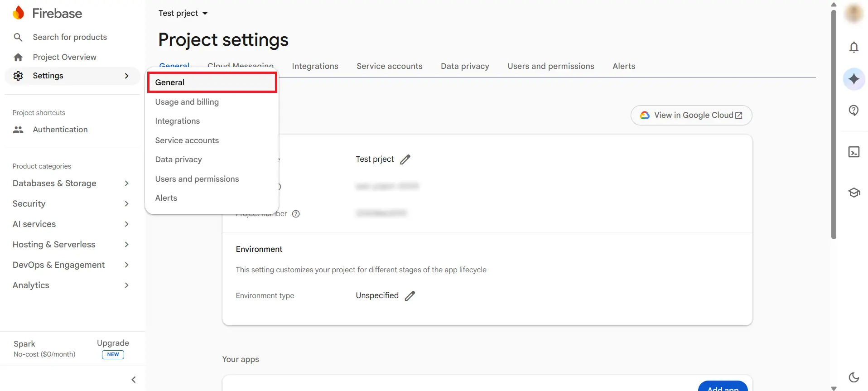Click the page vertical scrollbar
868x391 pixels.
point(834,125)
